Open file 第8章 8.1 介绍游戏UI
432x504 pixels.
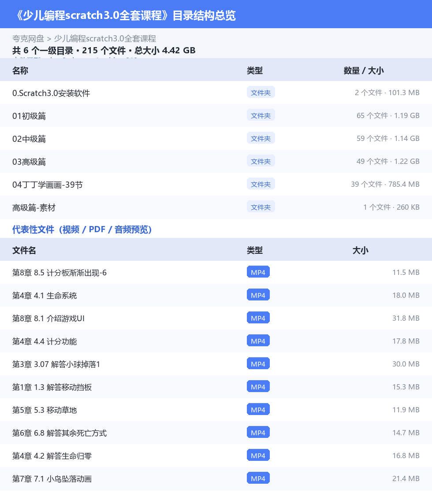48,319
